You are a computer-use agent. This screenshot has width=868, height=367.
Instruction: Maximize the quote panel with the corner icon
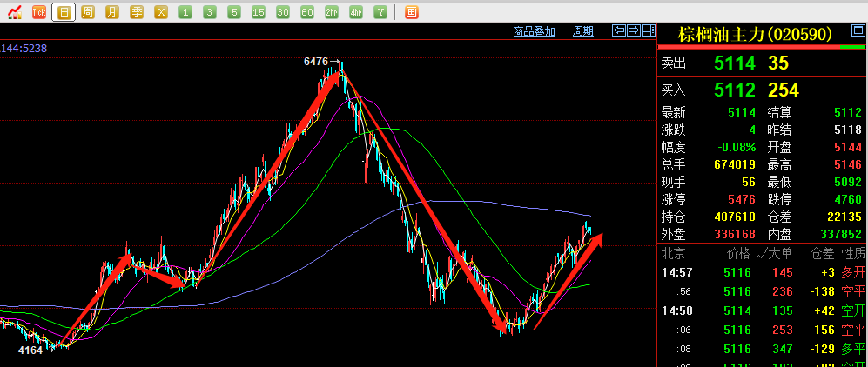coord(858,31)
